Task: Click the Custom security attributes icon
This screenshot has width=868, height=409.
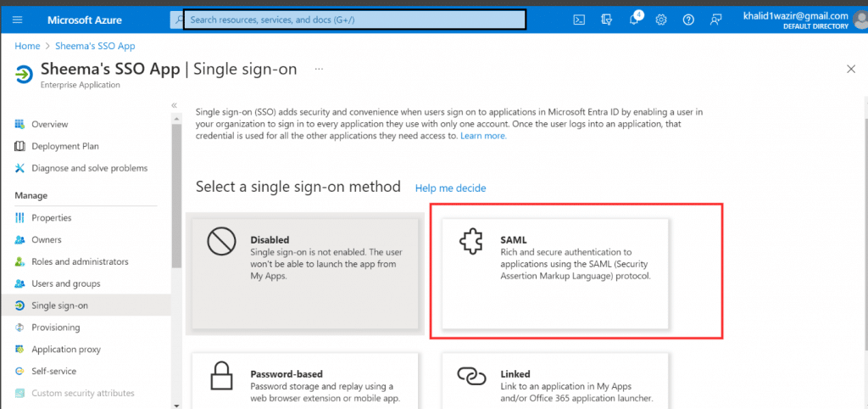Action: click(20, 394)
